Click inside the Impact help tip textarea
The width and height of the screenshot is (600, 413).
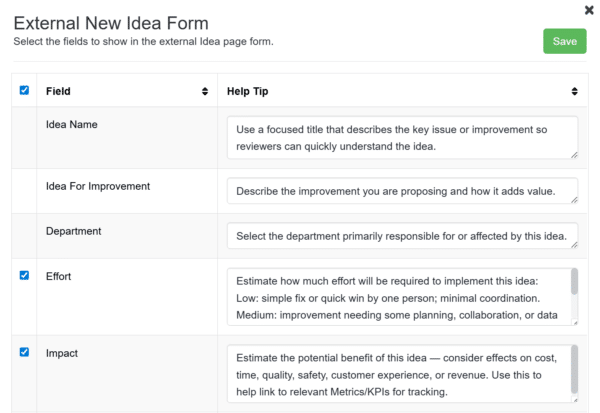[395, 373]
